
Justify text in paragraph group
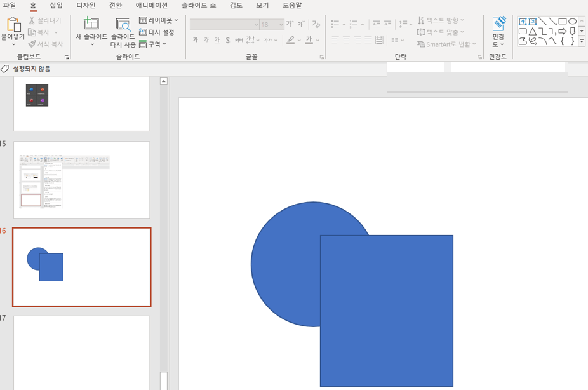pyautogui.click(x=368, y=40)
